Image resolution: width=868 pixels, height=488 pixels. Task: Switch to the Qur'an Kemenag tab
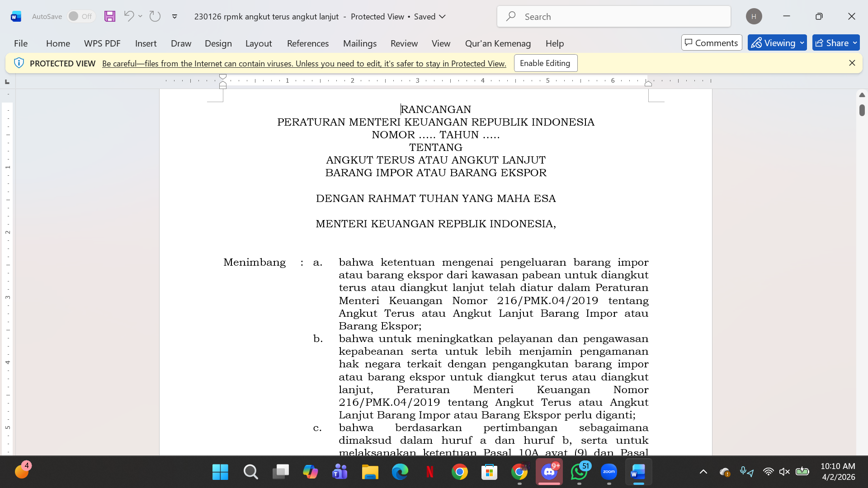pyautogui.click(x=498, y=43)
